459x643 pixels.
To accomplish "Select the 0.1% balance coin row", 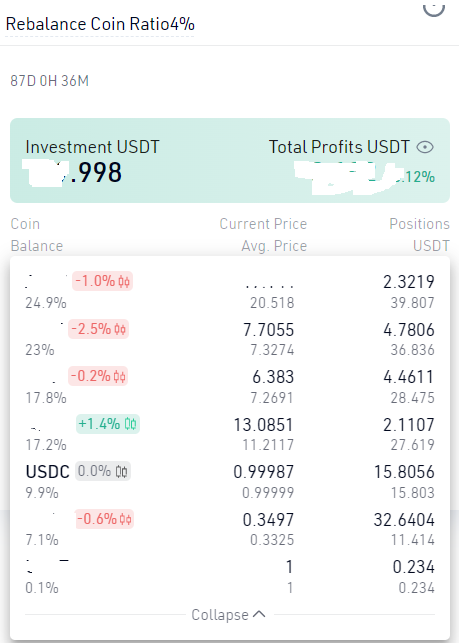I will pos(230,577).
